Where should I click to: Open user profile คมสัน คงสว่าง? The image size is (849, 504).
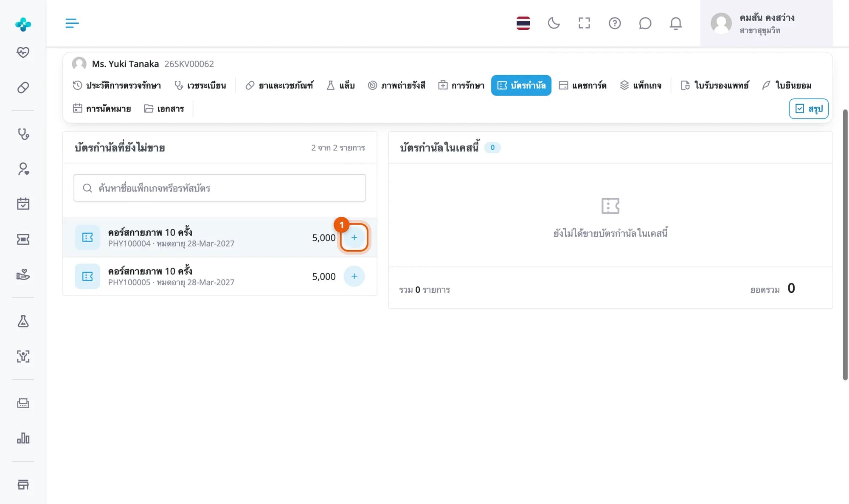pyautogui.click(x=766, y=23)
